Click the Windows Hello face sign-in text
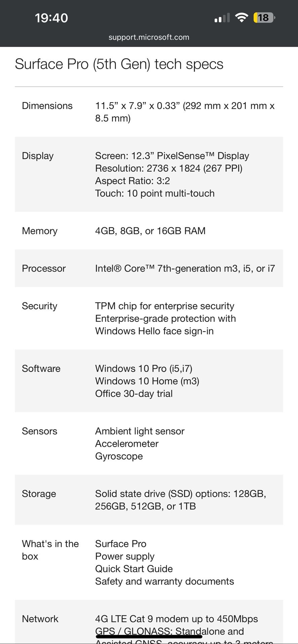298x644 pixels. pyautogui.click(x=154, y=331)
